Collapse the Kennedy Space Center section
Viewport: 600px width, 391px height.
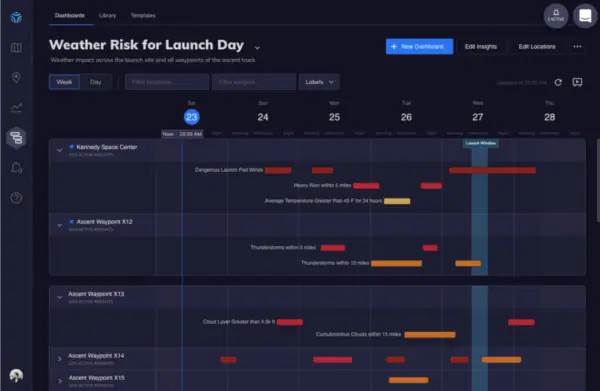click(59, 150)
